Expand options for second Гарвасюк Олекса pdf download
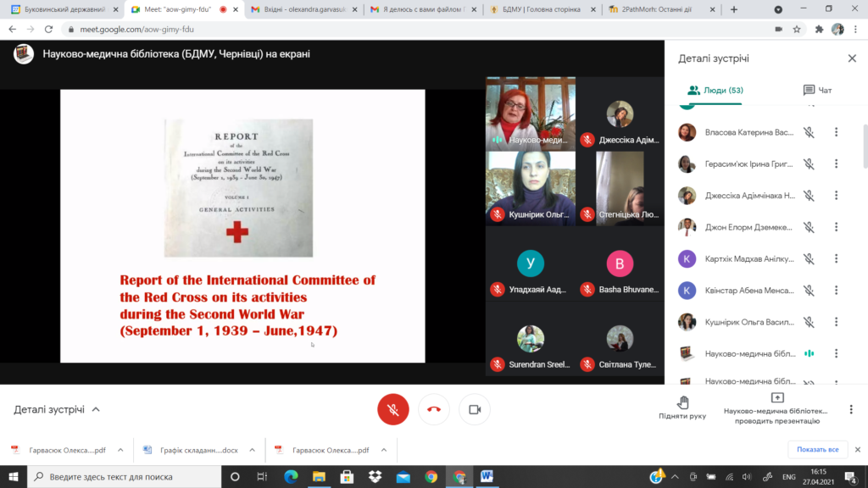 tap(384, 450)
